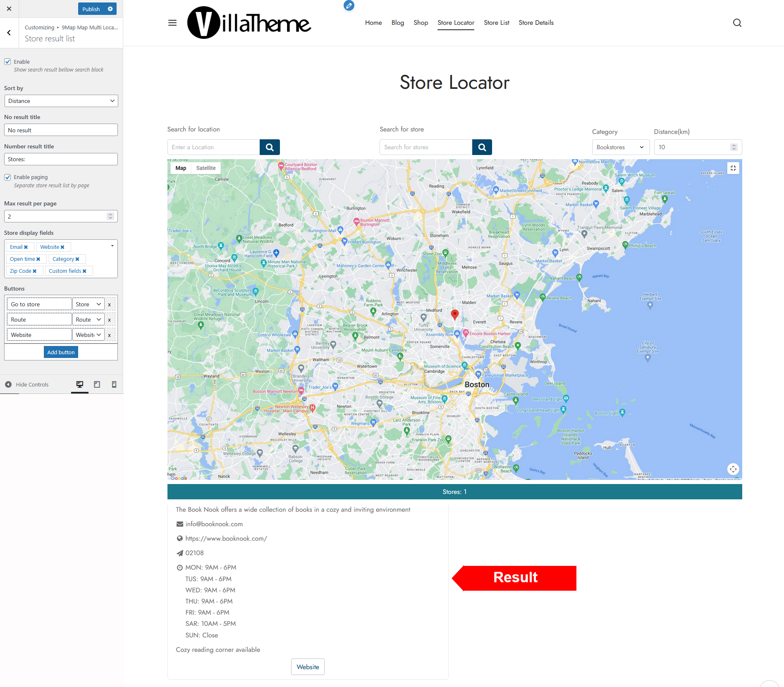784x687 pixels.
Task: Open Store List menu item
Action: click(497, 23)
